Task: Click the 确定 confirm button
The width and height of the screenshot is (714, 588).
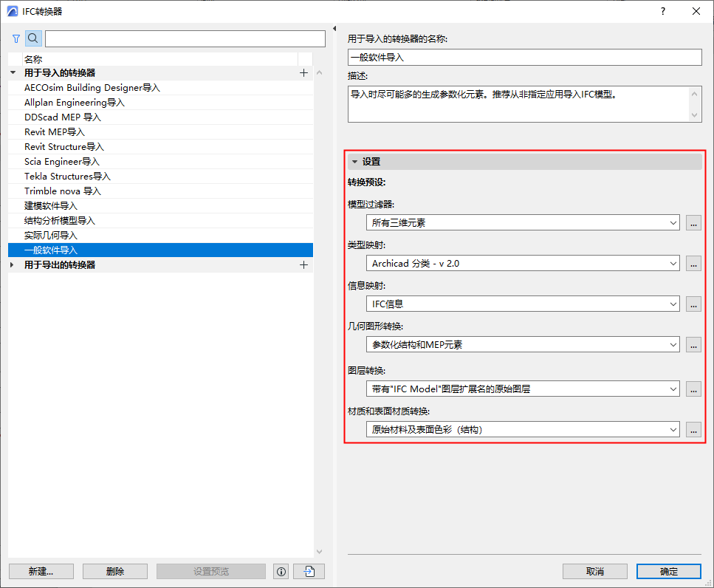Action: coord(668,571)
